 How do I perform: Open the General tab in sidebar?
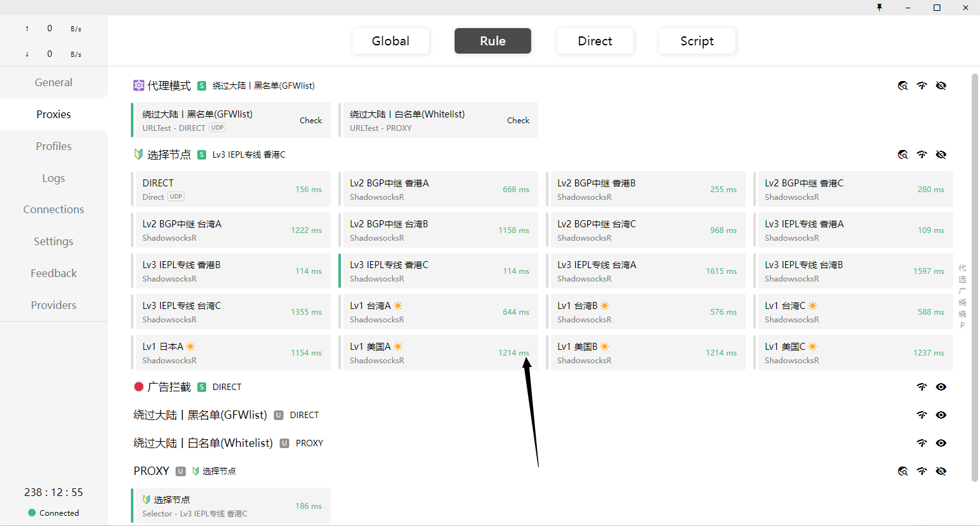54,82
